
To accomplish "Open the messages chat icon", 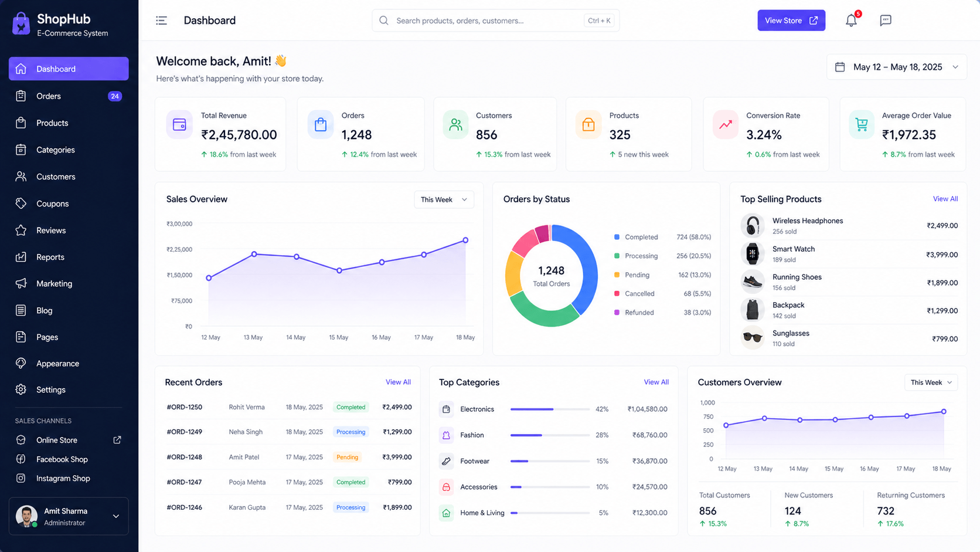I will coord(885,21).
